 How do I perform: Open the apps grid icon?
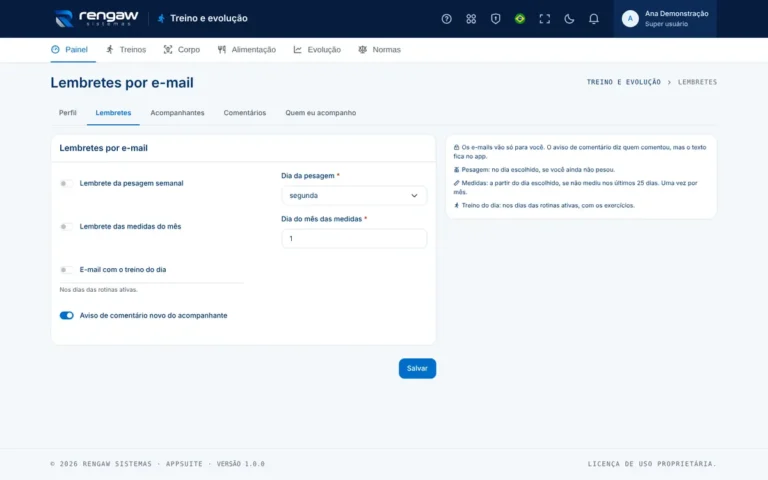point(471,19)
